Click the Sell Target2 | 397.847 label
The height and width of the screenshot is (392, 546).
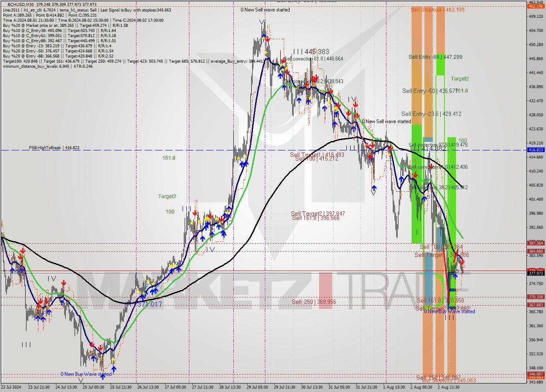[318, 213]
